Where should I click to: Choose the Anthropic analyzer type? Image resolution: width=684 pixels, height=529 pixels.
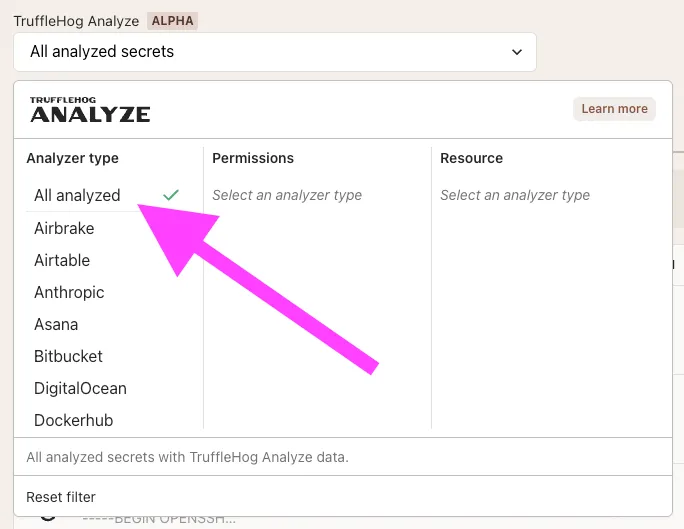click(x=69, y=292)
